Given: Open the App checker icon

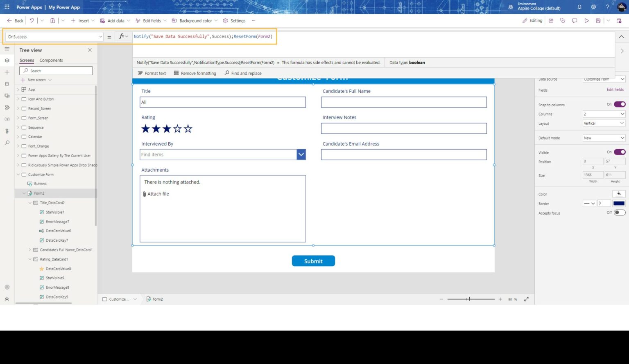Looking at the screenshot, I should pyautogui.click(x=563, y=20).
